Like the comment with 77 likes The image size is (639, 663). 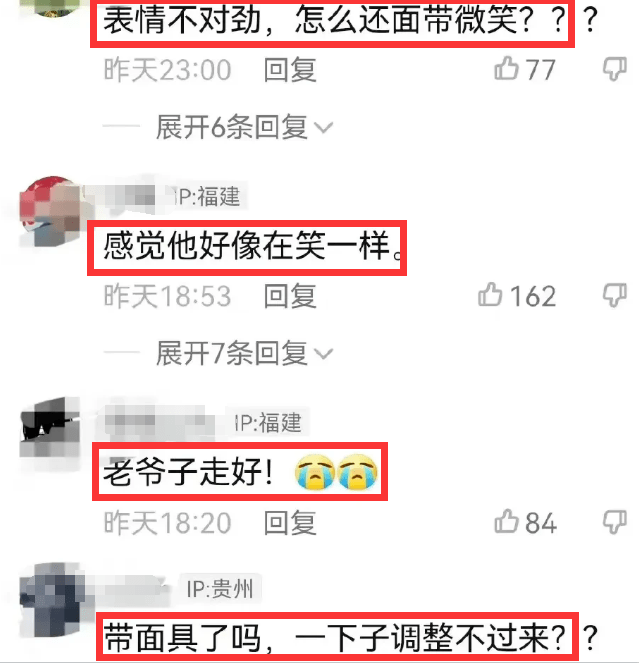click(506, 69)
